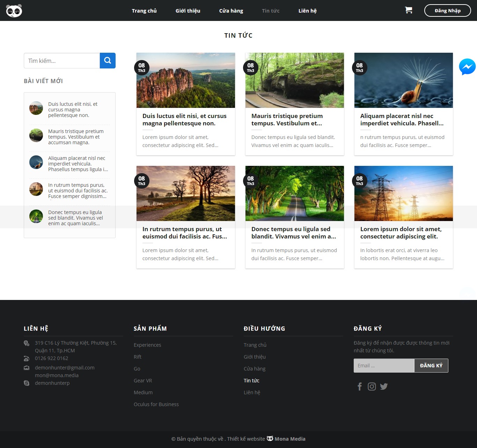Click the Skype icon beside demonhunterp
This screenshot has height=448, width=477.
[x=27, y=383]
